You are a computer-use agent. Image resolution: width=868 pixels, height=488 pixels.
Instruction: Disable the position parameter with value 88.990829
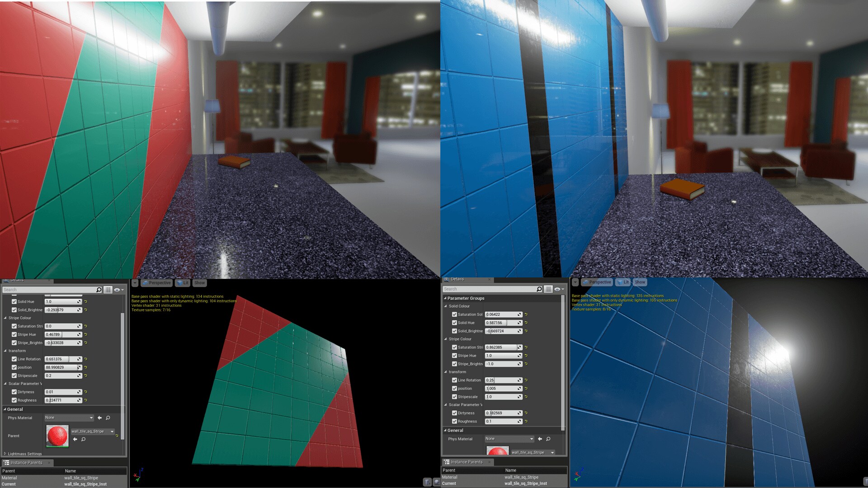(x=14, y=367)
